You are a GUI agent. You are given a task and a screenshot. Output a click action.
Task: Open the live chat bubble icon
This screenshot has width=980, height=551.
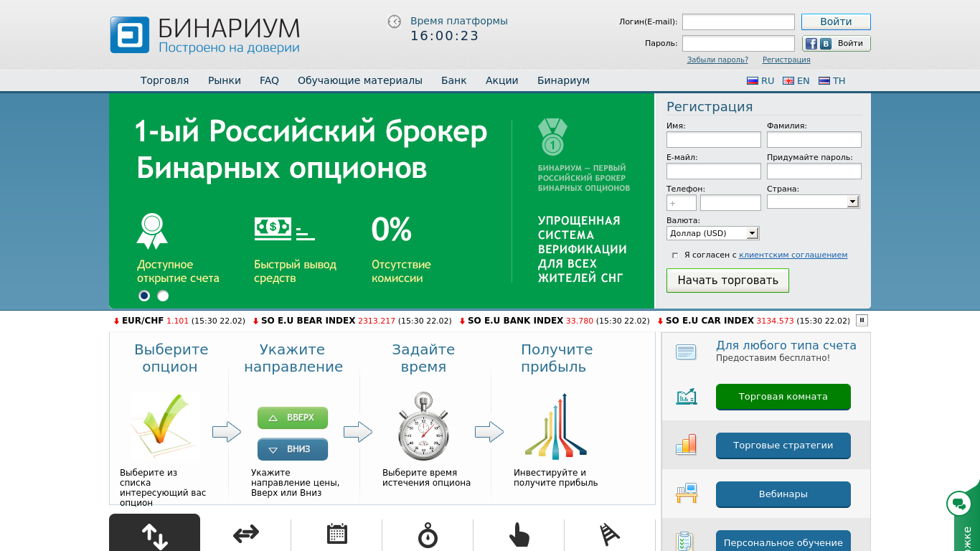pos(958,504)
